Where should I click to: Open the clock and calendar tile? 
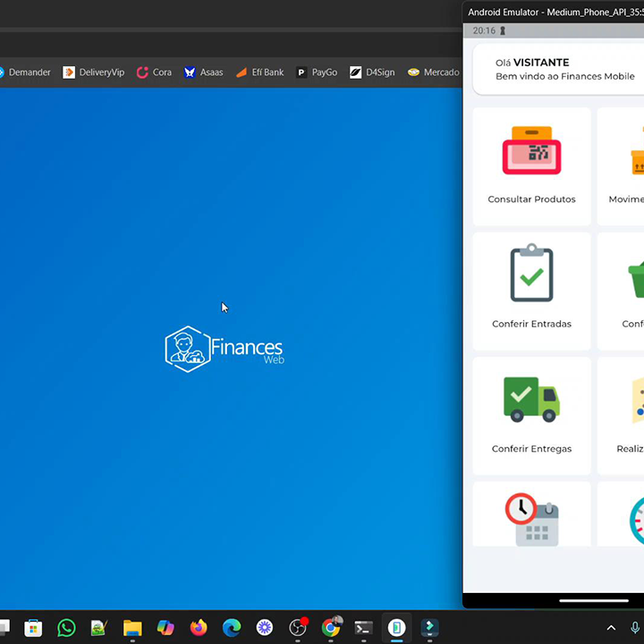[x=531, y=514]
